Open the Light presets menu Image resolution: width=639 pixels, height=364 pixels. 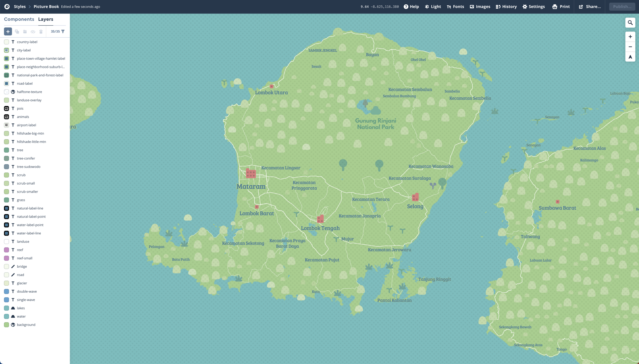pos(433,7)
